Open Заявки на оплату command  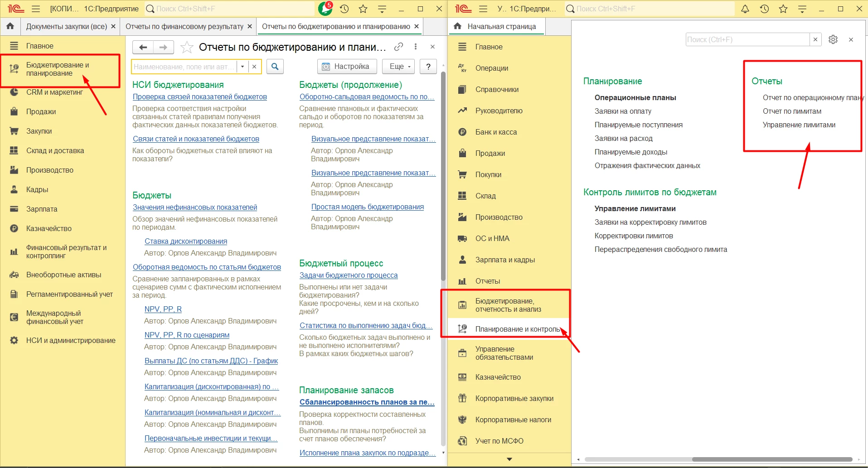(x=623, y=111)
